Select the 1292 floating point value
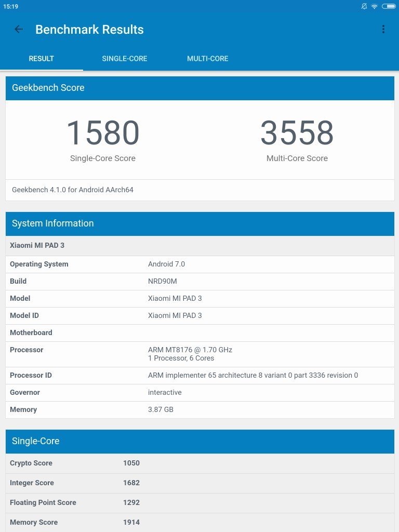The image size is (399, 532). pyautogui.click(x=131, y=502)
